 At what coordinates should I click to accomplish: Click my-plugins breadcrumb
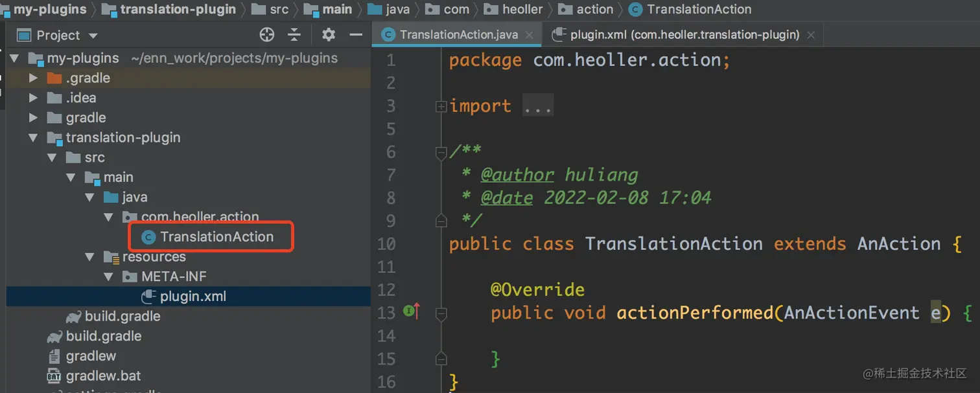[x=50, y=9]
